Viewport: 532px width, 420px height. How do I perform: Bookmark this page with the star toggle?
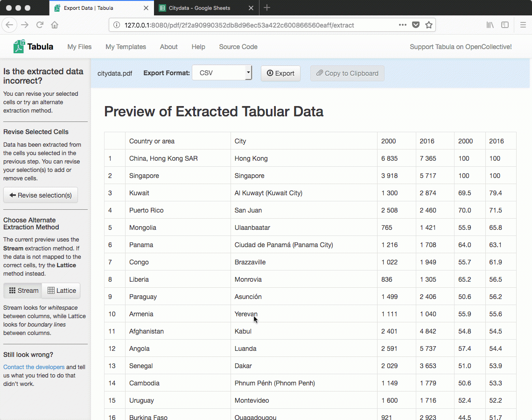point(428,25)
